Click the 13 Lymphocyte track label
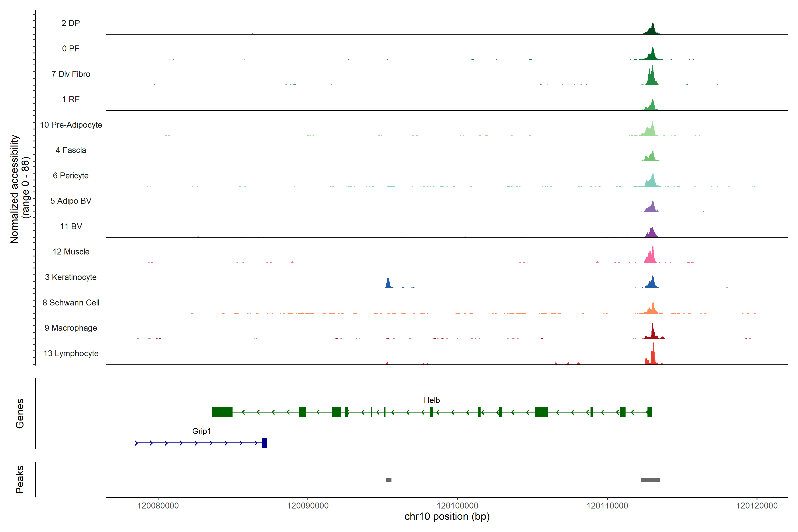Viewport: 798px width, 532px height. tap(71, 354)
